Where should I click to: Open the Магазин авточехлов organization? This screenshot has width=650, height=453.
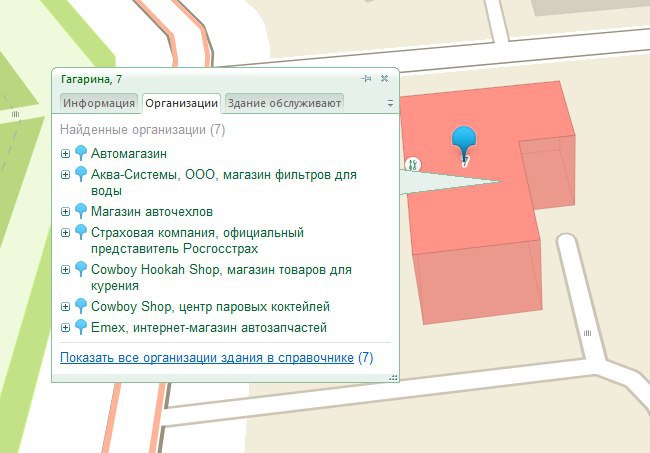pyautogui.click(x=152, y=212)
